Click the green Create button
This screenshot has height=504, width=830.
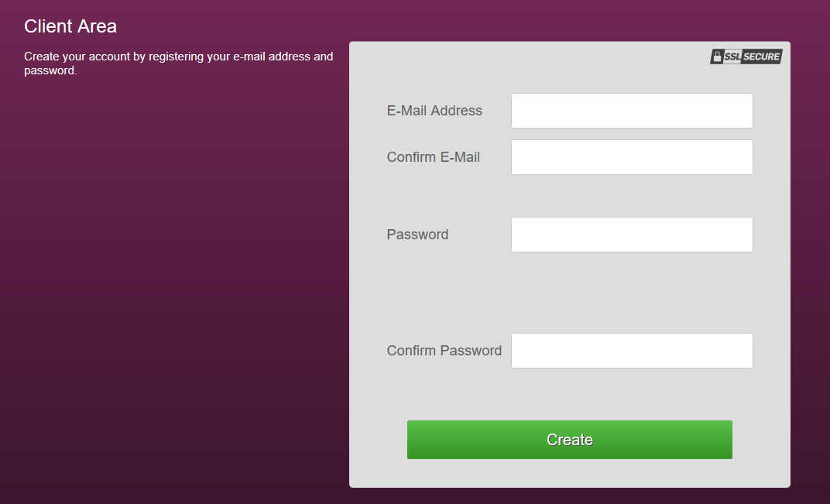tap(570, 440)
